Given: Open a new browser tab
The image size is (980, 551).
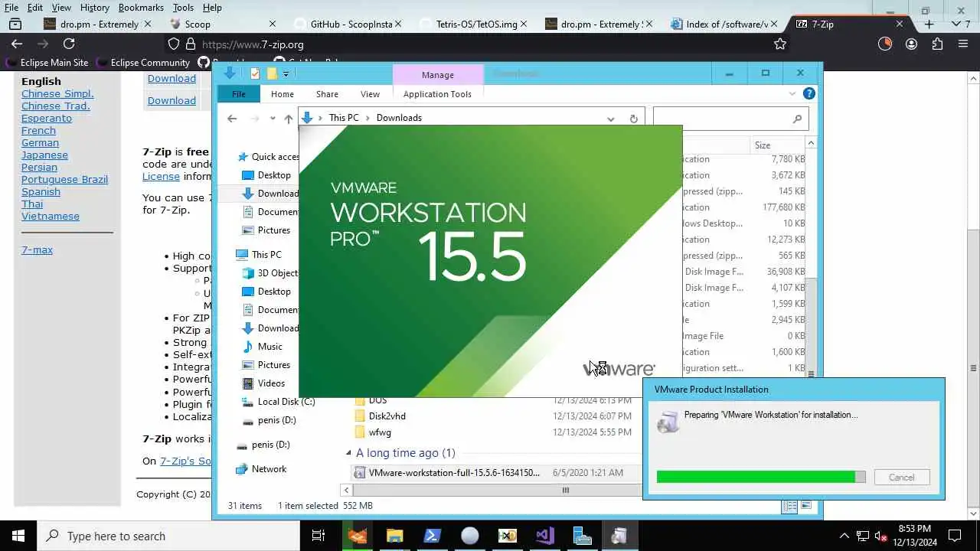Looking at the screenshot, I should (x=929, y=24).
